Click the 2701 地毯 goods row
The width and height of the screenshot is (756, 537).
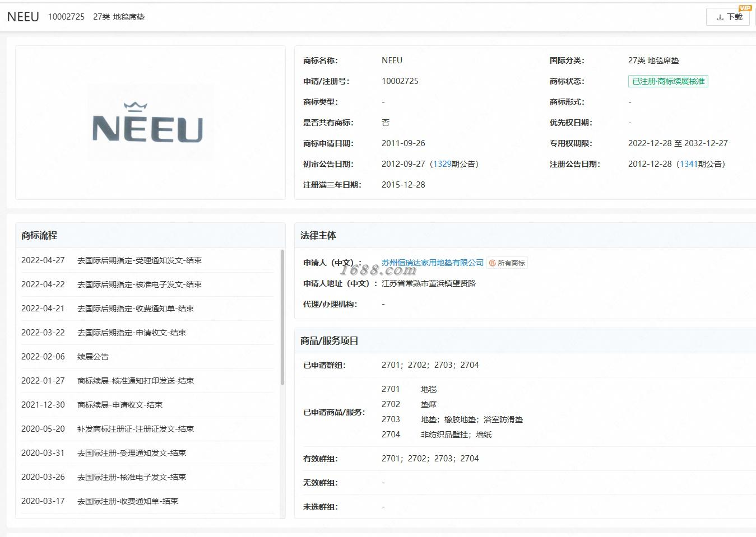(x=409, y=389)
